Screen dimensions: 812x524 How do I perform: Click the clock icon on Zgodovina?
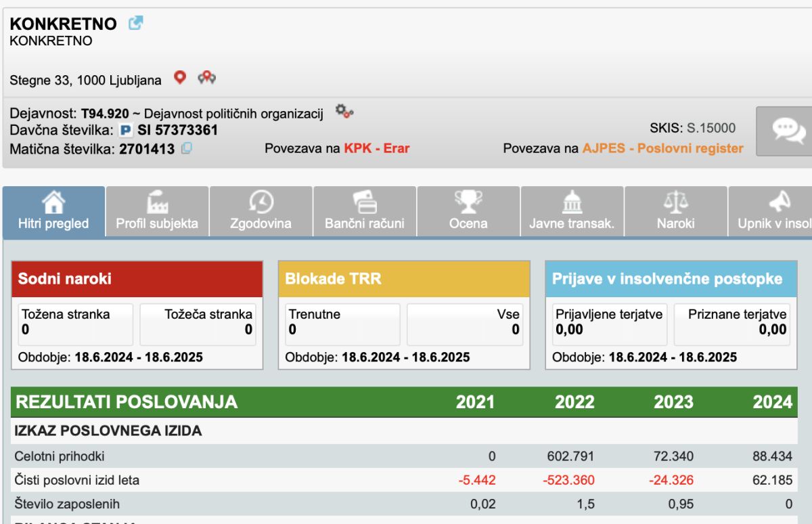pos(261,201)
